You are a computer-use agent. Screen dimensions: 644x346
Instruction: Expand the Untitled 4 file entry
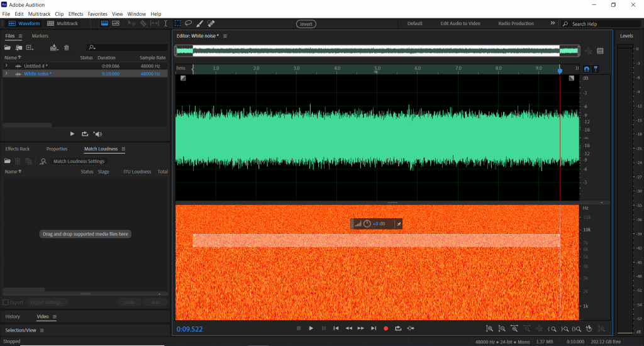pos(6,65)
